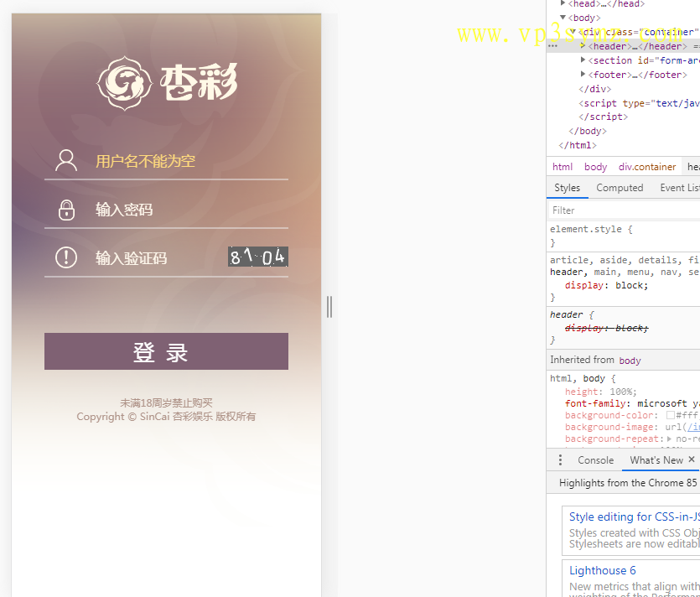
Task: Open Style editing for CSS-in-JS link
Action: 635,517
